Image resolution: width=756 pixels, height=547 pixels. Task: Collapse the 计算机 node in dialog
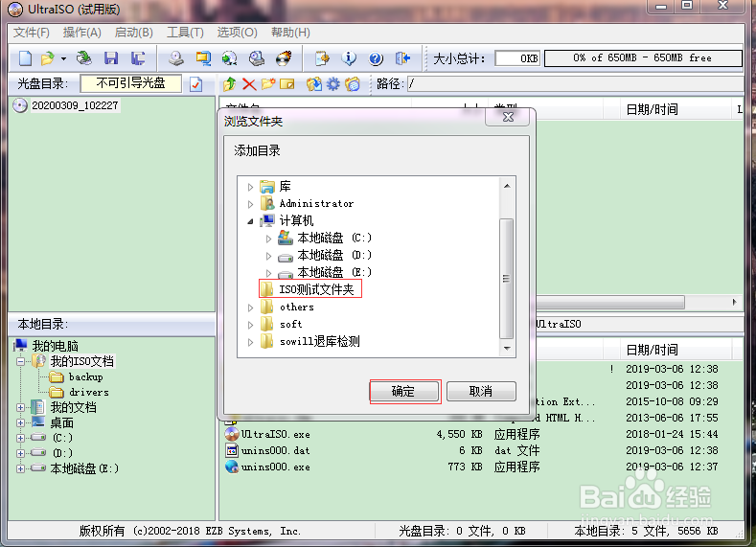(250, 221)
